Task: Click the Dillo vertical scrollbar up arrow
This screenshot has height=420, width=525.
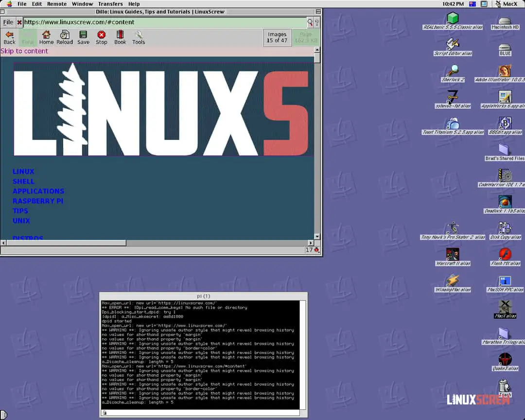Action: pyautogui.click(x=317, y=50)
